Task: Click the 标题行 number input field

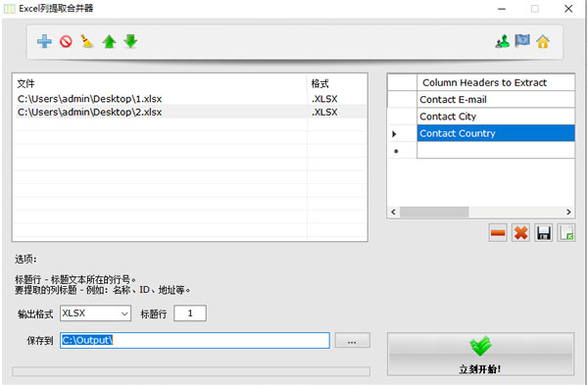Action: (x=190, y=313)
